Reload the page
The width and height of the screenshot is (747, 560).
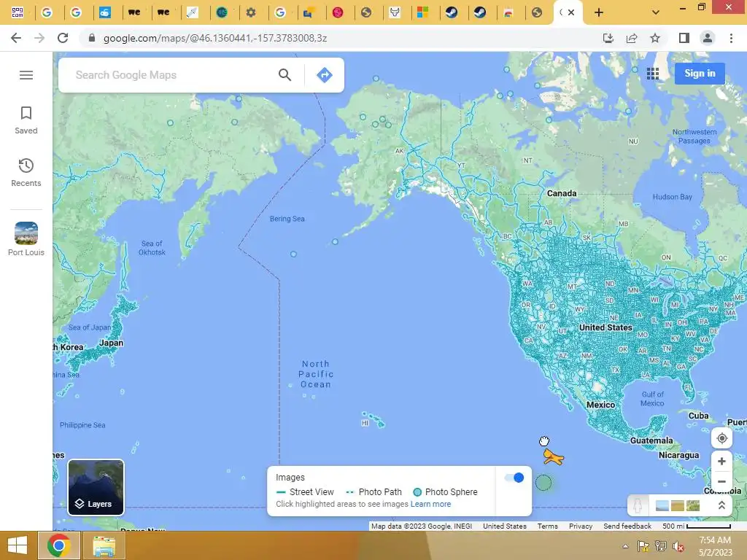[63, 38]
